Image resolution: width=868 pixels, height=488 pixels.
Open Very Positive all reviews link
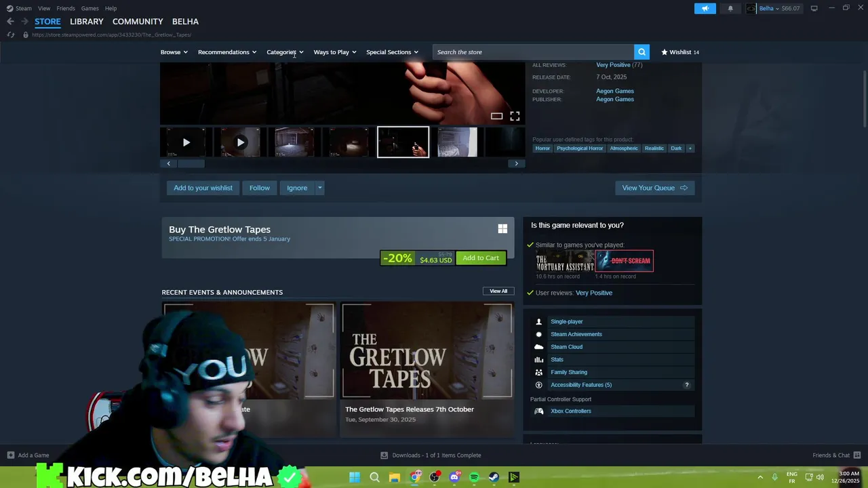pos(613,65)
